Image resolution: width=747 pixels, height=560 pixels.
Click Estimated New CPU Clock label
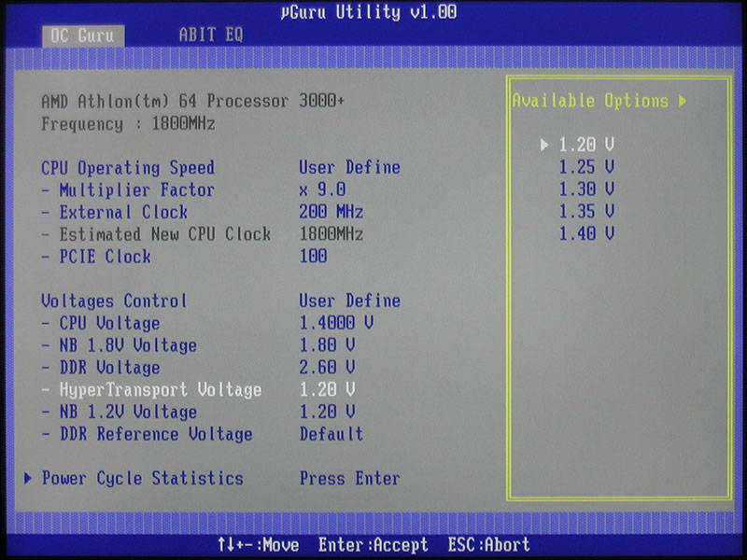click(x=156, y=234)
